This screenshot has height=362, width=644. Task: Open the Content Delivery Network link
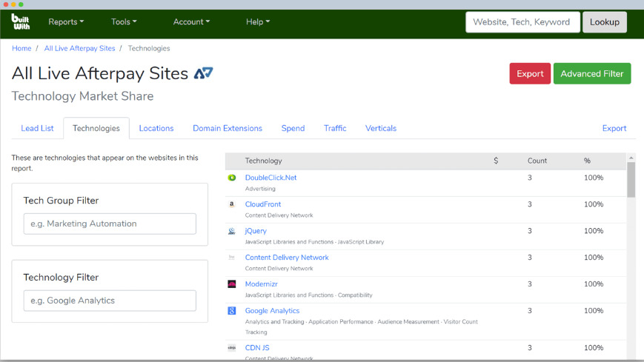pyautogui.click(x=287, y=258)
